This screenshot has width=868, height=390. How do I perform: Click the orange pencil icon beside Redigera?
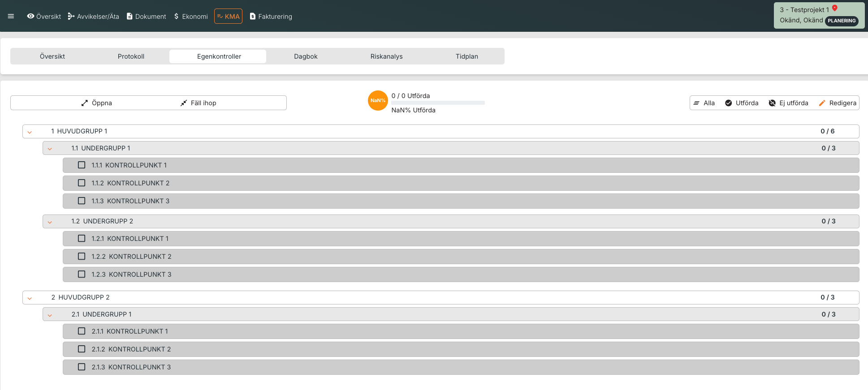tap(822, 103)
